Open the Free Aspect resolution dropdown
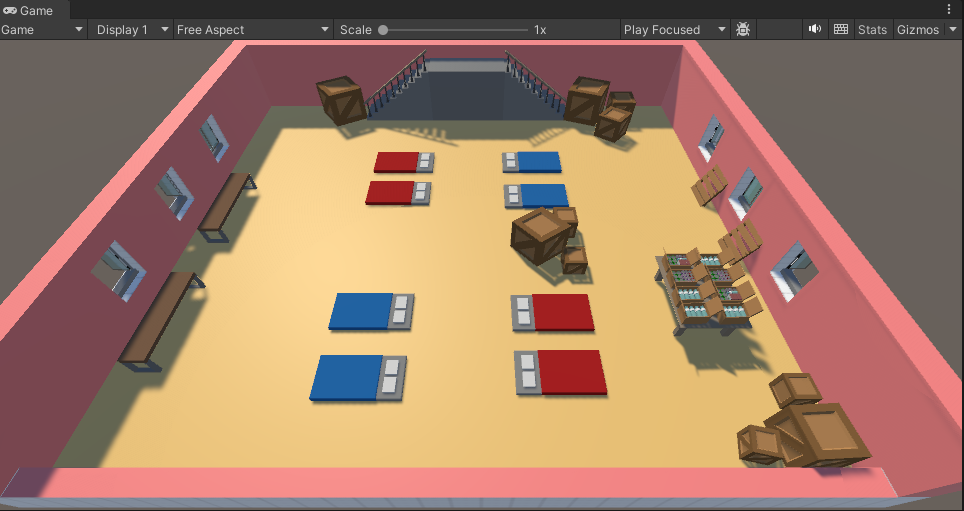 pos(253,30)
